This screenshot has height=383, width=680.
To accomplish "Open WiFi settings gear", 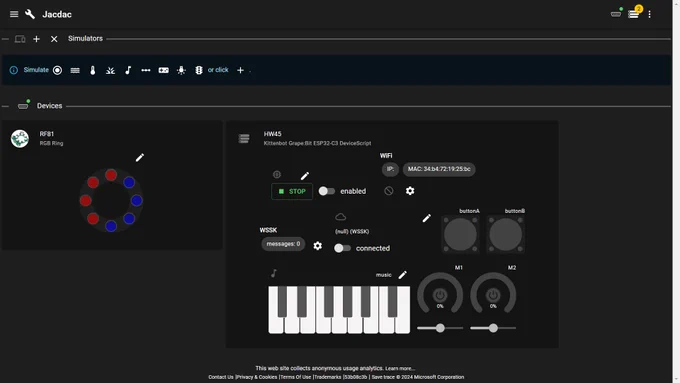I will [x=410, y=191].
